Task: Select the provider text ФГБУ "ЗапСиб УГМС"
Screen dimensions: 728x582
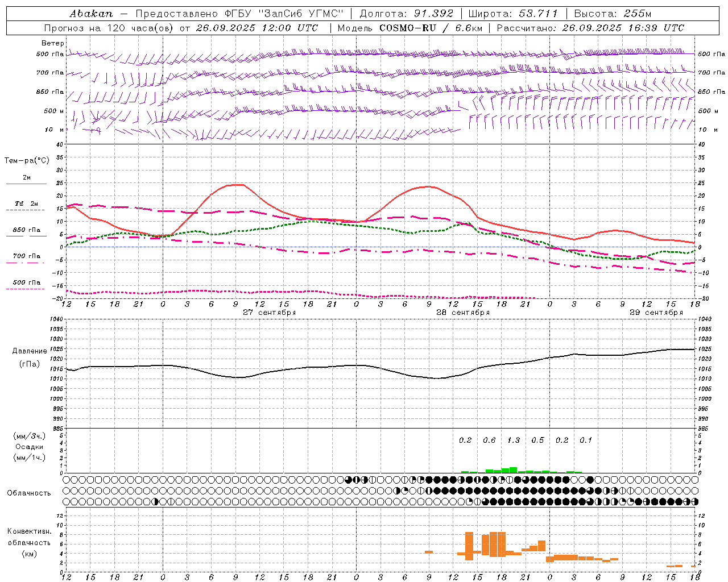Action: (x=284, y=14)
